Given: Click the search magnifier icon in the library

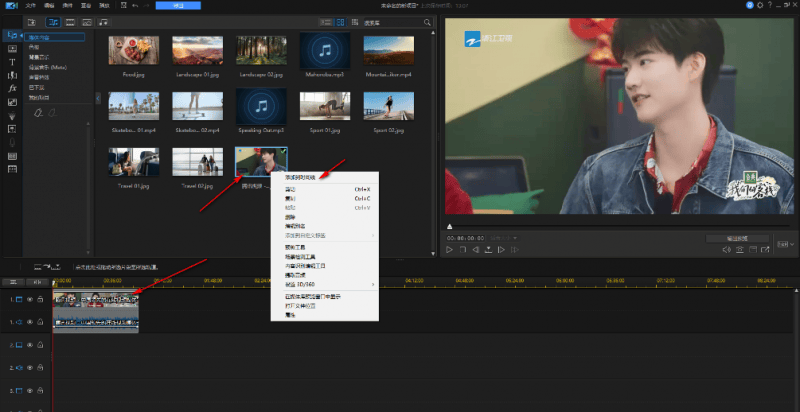Looking at the screenshot, I should click(x=429, y=21).
